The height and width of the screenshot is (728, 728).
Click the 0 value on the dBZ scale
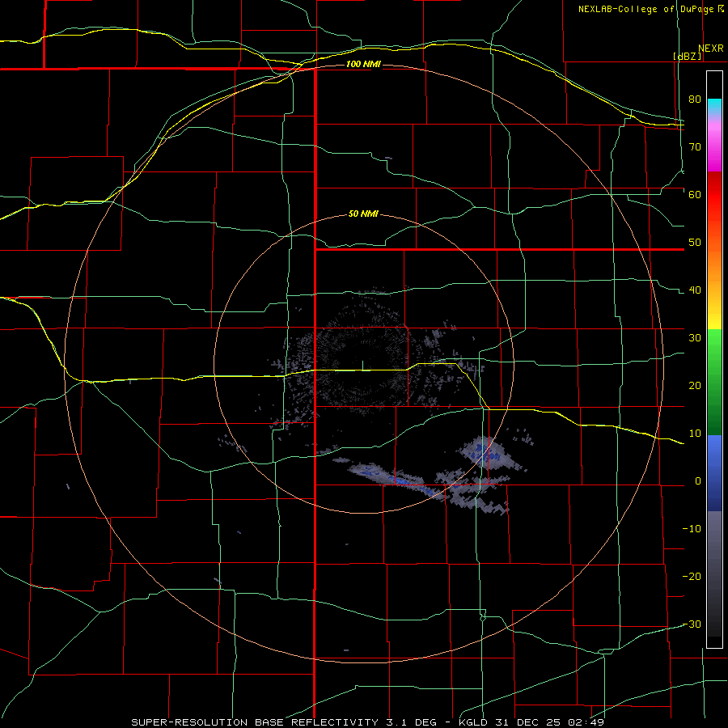698,481
